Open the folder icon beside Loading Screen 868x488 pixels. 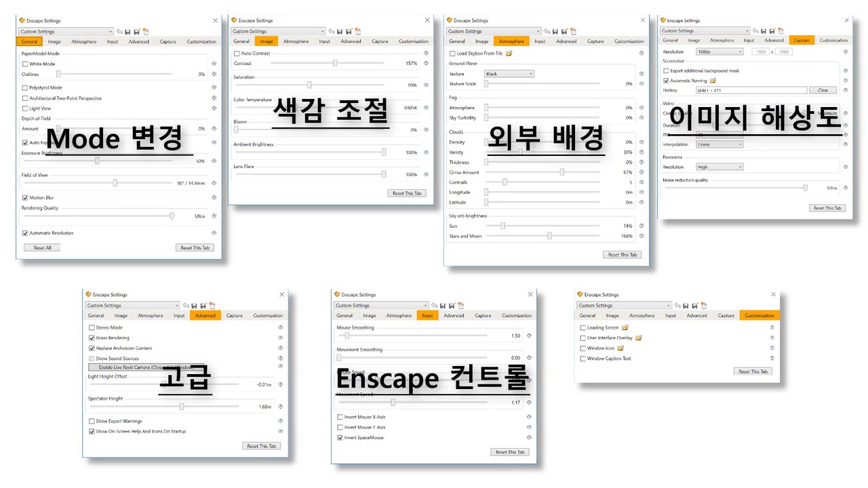(625, 327)
